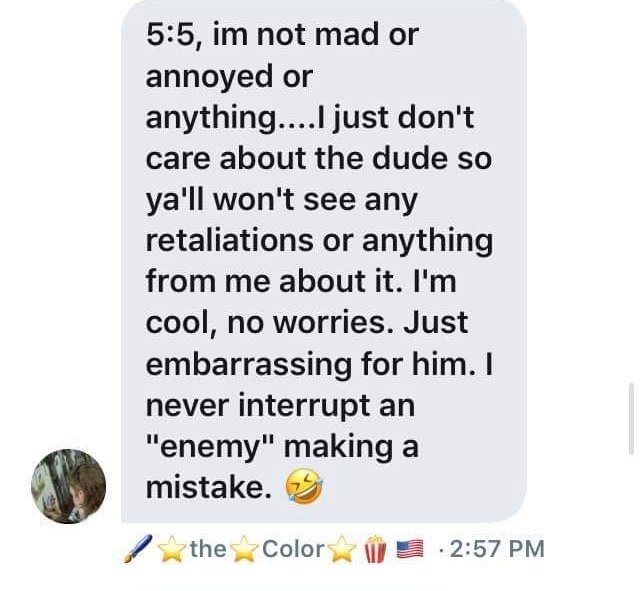Click the word "the" in sender name
Viewport: 640px width, 591px height.
click(208, 549)
